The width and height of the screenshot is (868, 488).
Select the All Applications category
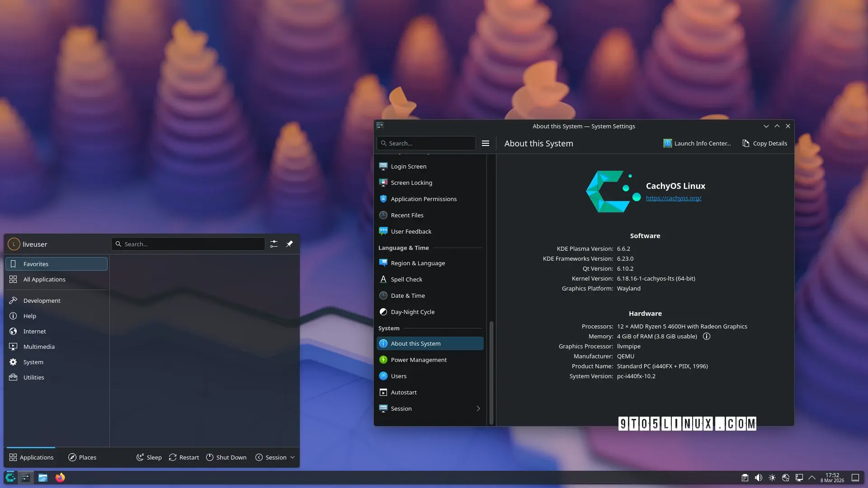click(44, 279)
